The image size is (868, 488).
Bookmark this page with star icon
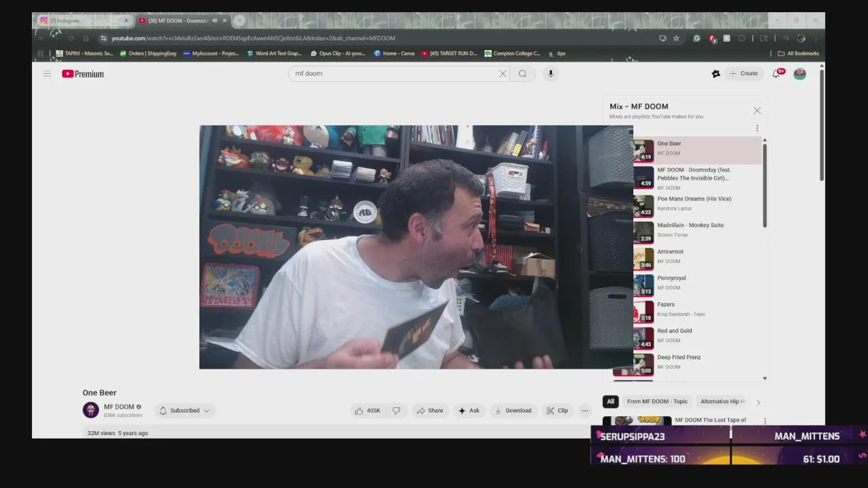coord(676,39)
